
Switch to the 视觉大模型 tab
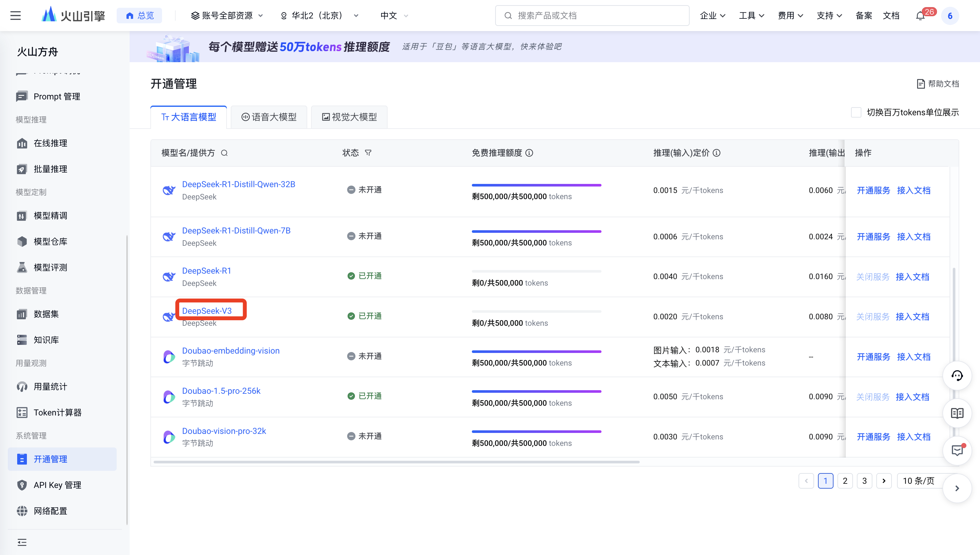click(x=349, y=117)
